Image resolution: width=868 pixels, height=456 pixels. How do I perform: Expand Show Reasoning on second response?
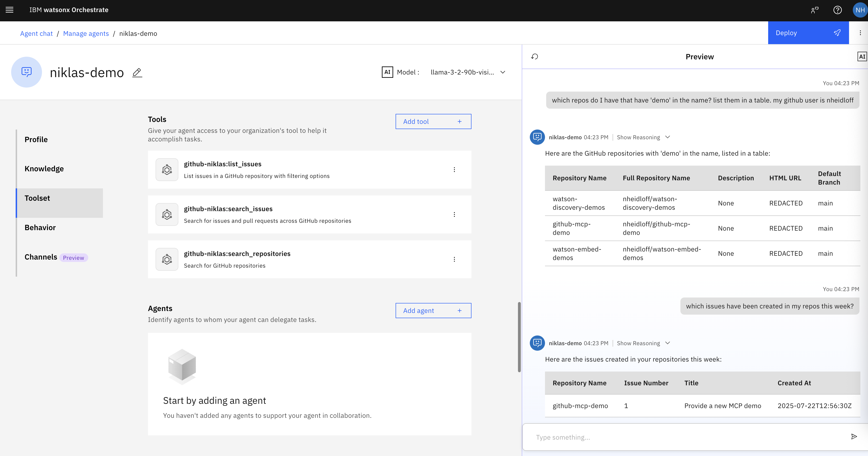point(643,343)
